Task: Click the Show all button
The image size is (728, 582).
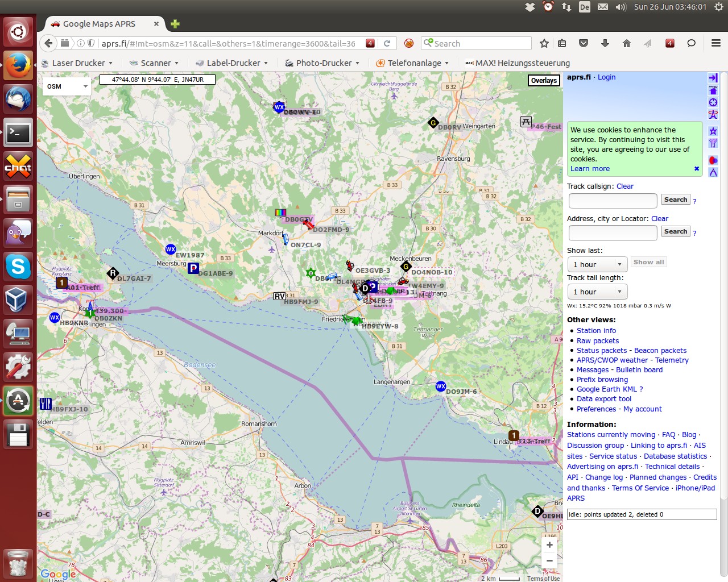Action: coord(648,262)
